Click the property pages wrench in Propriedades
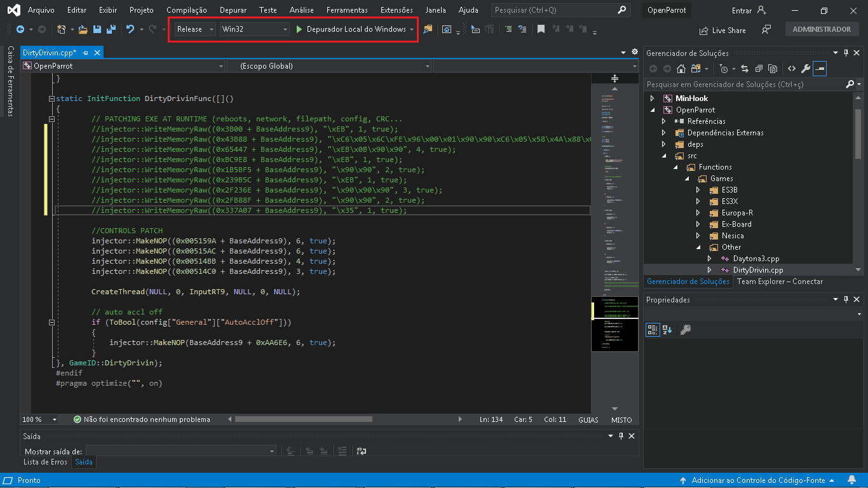 click(686, 329)
